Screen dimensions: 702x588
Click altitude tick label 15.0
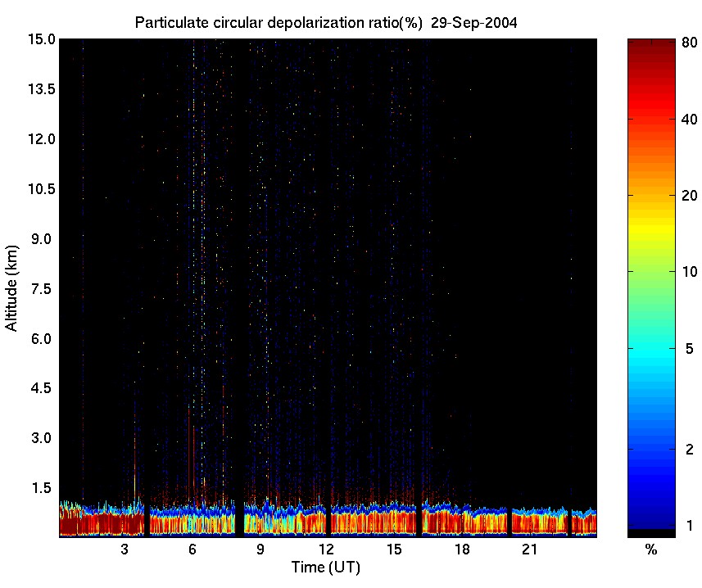[41, 39]
